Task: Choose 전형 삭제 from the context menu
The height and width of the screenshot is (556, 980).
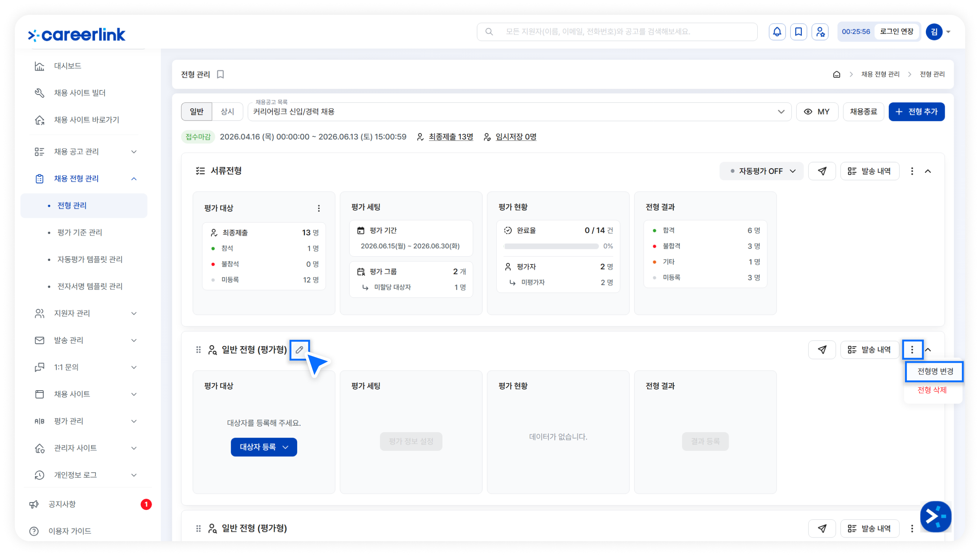Action: (932, 390)
